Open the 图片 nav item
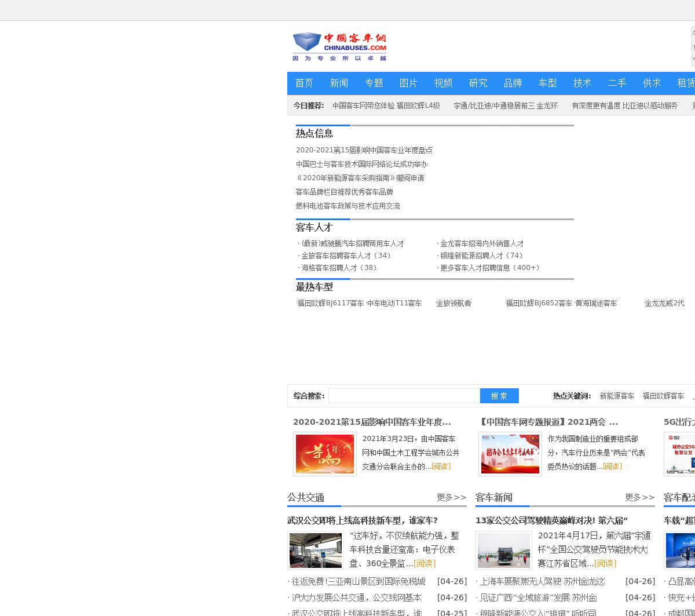695x616 pixels. (x=408, y=83)
